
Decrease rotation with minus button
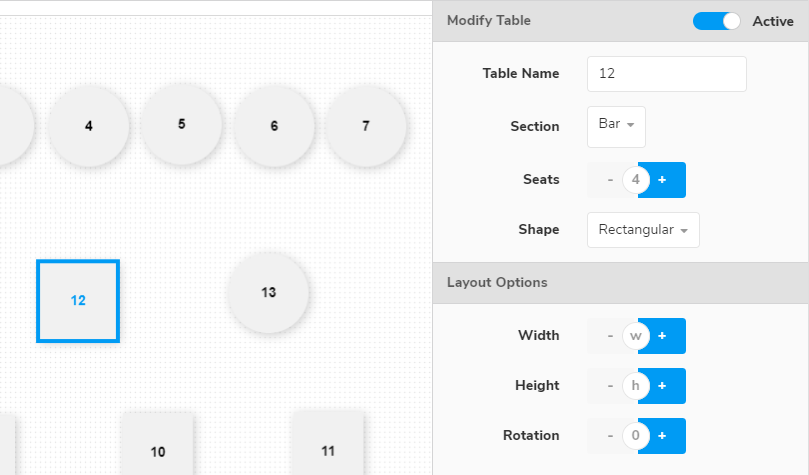pos(609,436)
